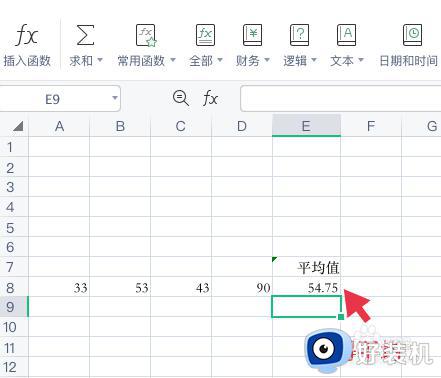Click the 求和 label
441x378 pixels.
[x=81, y=61]
